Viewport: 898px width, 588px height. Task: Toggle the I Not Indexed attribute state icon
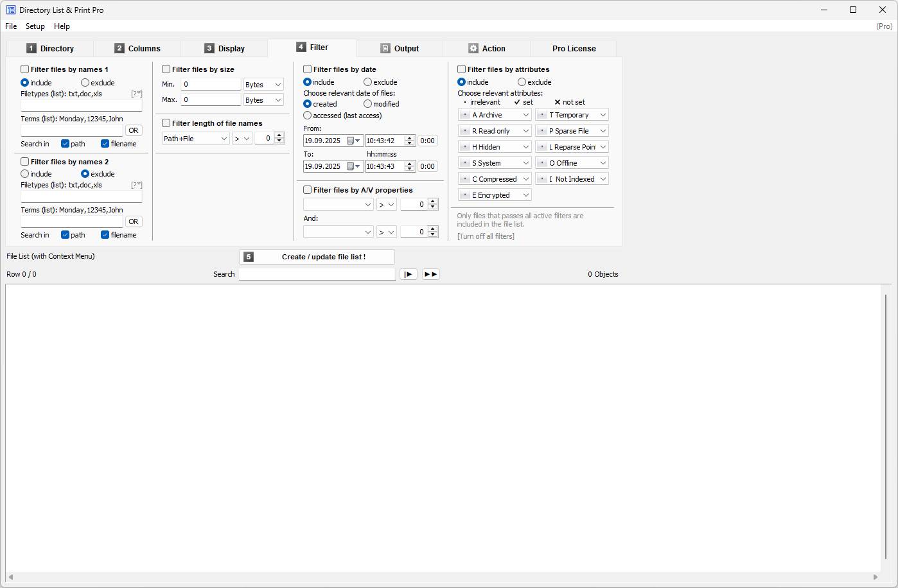pyautogui.click(x=542, y=179)
